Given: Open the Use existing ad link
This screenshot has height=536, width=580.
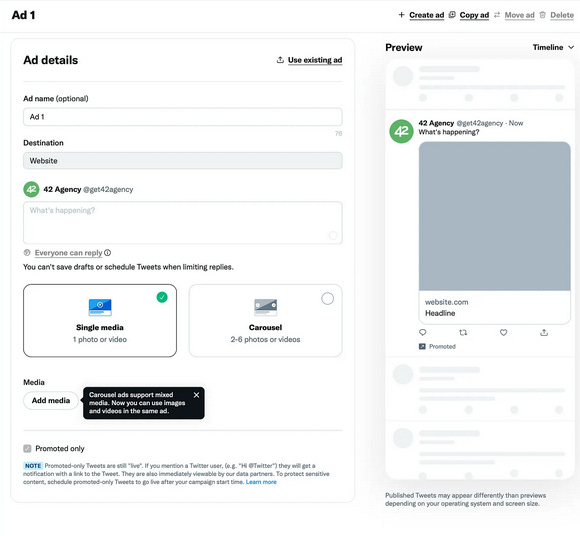Looking at the screenshot, I should point(315,60).
